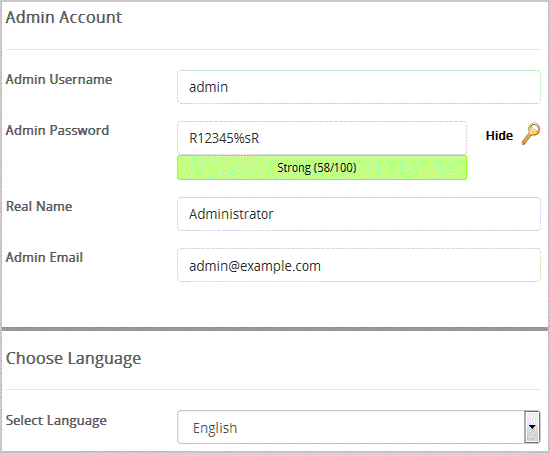Click the Admin Email input box
The width and height of the screenshot is (550, 453).
click(358, 265)
